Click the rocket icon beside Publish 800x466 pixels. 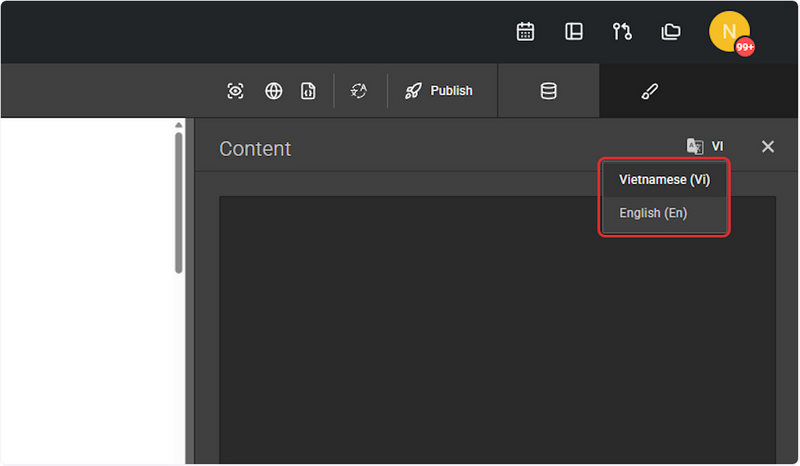tap(413, 91)
